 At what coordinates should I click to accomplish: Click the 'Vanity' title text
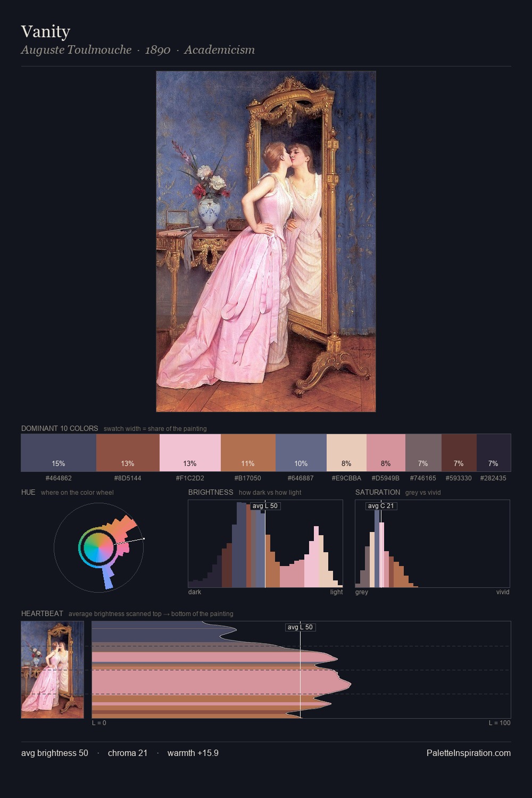pos(46,32)
